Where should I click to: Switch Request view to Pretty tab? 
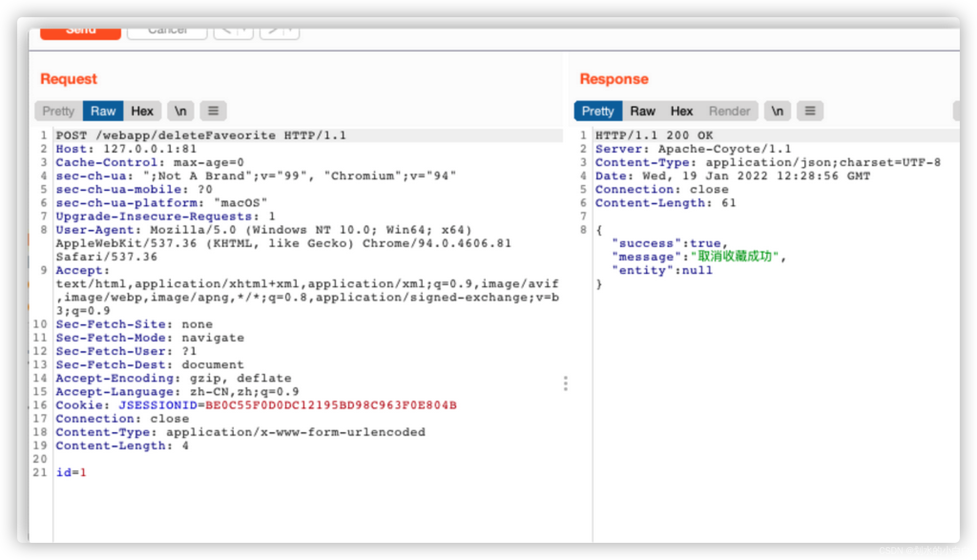(59, 111)
